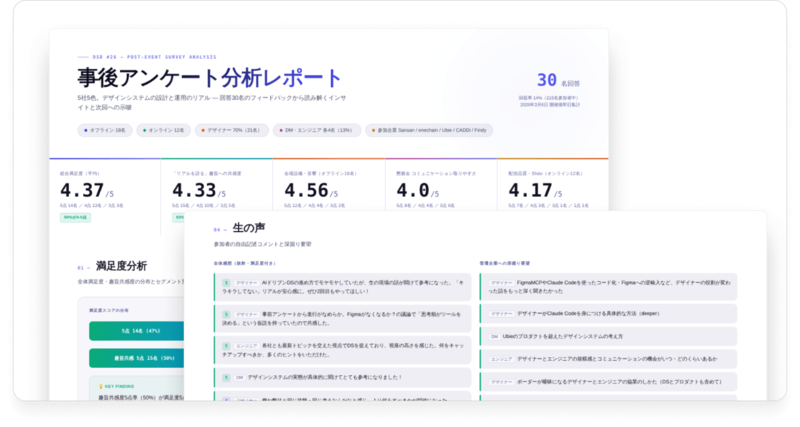Open the Claude Codeを身につける (deeper) card
This screenshot has width=800, height=427.
[608, 314]
